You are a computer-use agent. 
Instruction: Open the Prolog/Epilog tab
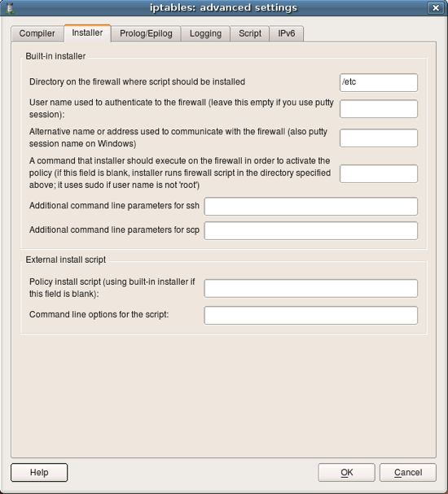pyautogui.click(x=146, y=33)
